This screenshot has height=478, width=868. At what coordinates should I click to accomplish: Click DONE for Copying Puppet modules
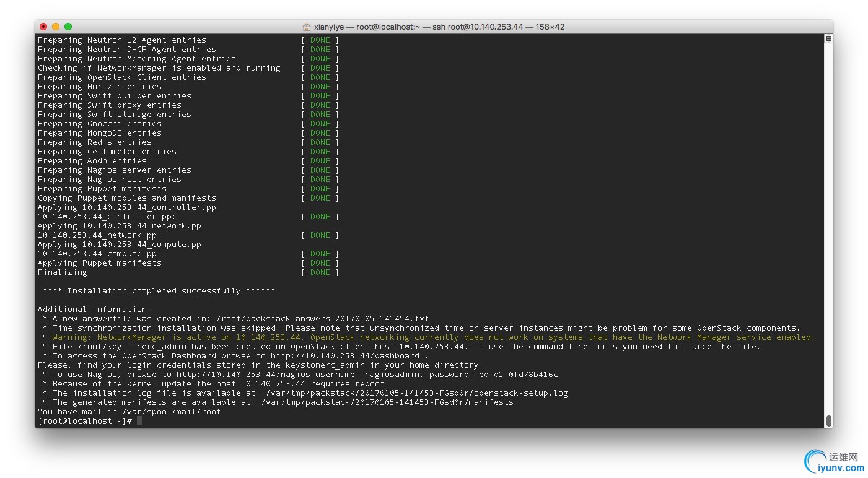tap(320, 198)
